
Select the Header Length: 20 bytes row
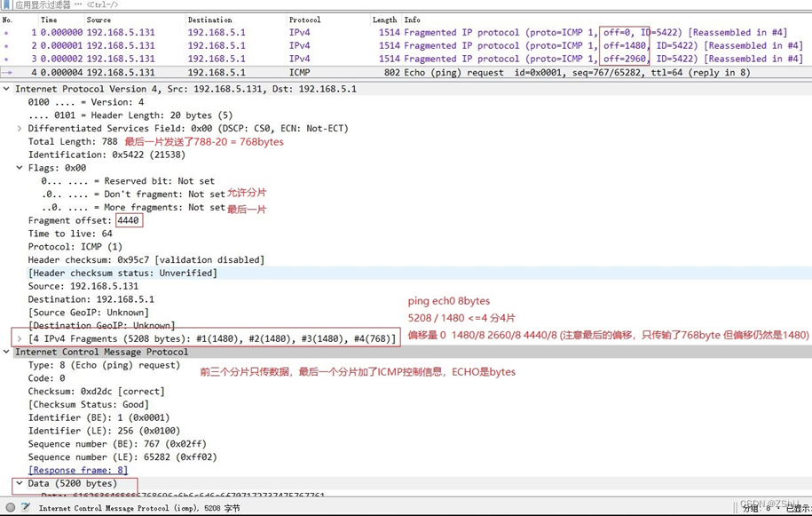tap(130, 115)
